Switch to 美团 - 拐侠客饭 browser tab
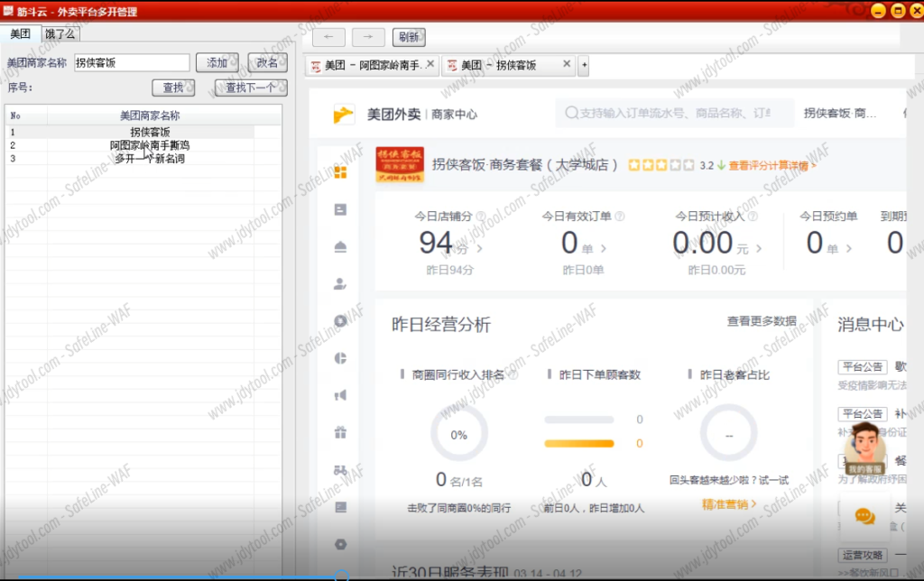This screenshot has width=924, height=581. coord(509,65)
